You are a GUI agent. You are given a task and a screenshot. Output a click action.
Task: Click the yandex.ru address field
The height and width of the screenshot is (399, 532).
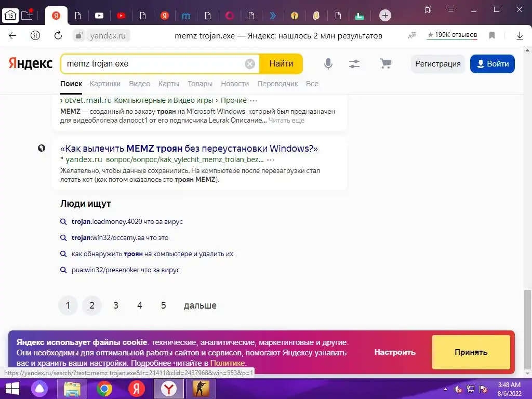(108, 36)
